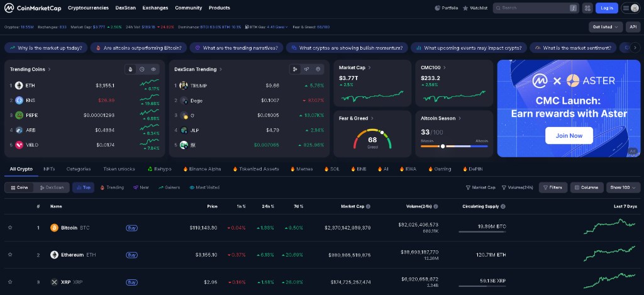Click Bitcoin Last 7 Days sparkline chart
The width and height of the screenshot is (644, 295).
(609, 226)
